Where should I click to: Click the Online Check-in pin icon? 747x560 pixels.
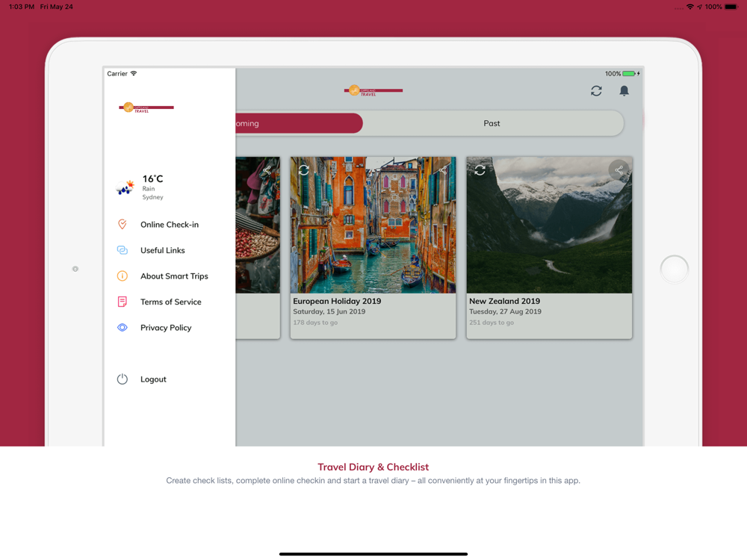(x=123, y=224)
